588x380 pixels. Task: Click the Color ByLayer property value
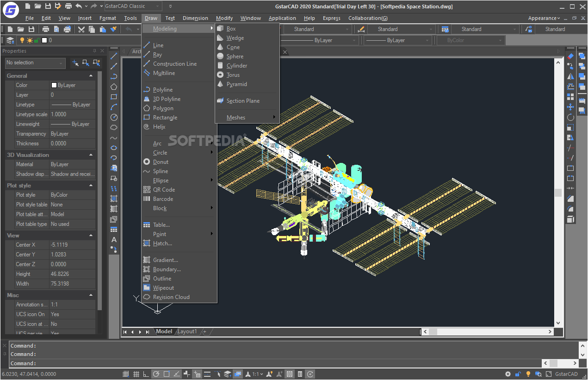72,85
